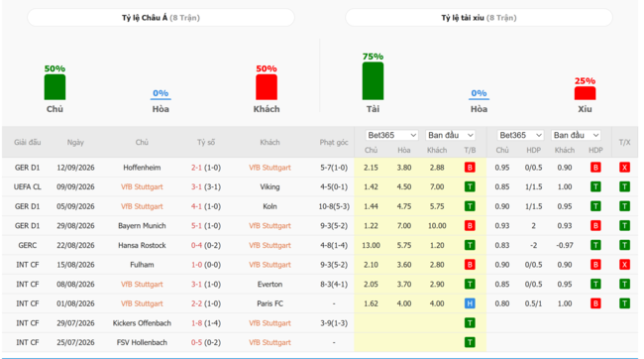Open the first Ban đầu odds dropdown
This screenshot has height=359, width=644.
(x=451, y=135)
